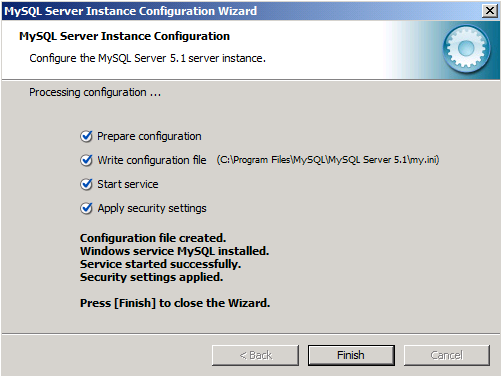The height and width of the screenshot is (376, 501).
Task: Close the Configuration Wizard window
Action: coord(490,11)
